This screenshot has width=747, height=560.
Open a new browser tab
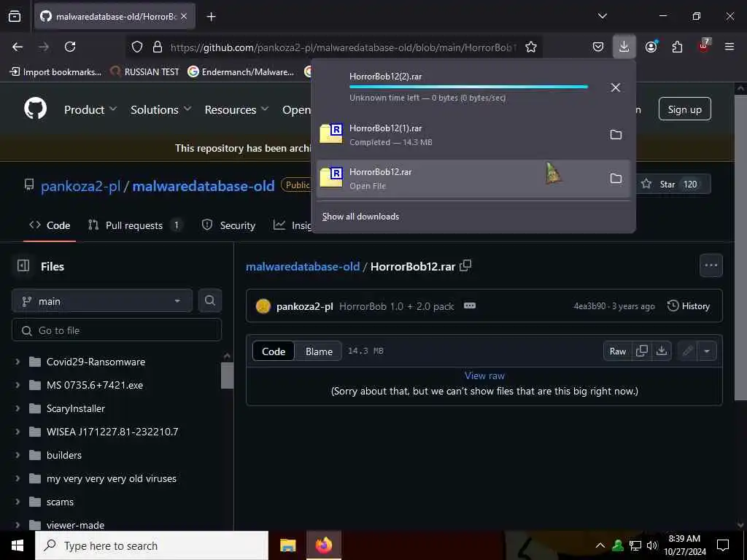point(211,17)
